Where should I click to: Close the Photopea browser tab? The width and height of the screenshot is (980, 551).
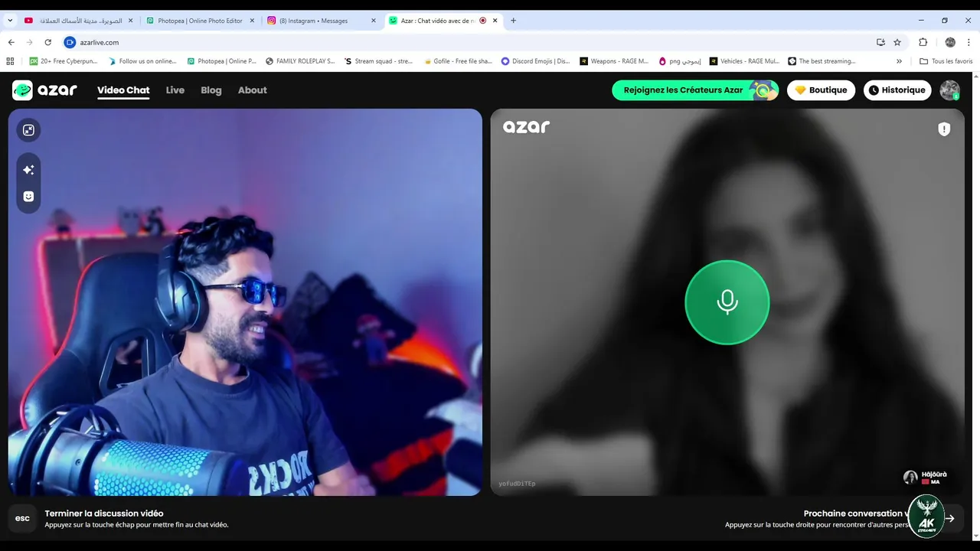point(252,21)
